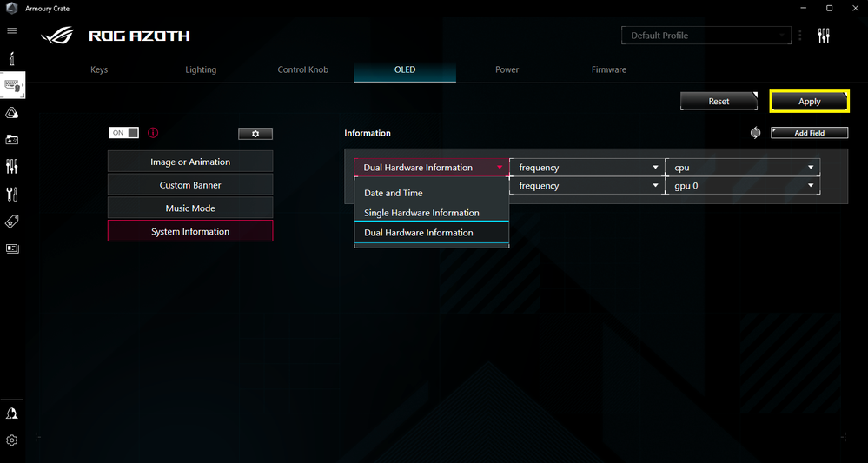Screen dimensions: 868x463
Task: Select Image or Animation mode
Action: pyautogui.click(x=190, y=162)
